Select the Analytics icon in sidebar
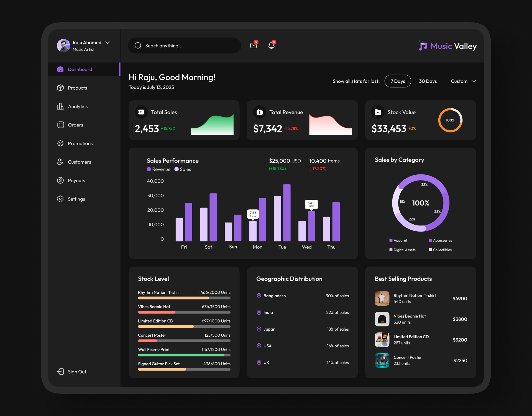Image resolution: width=532 pixels, height=416 pixels. [60, 106]
